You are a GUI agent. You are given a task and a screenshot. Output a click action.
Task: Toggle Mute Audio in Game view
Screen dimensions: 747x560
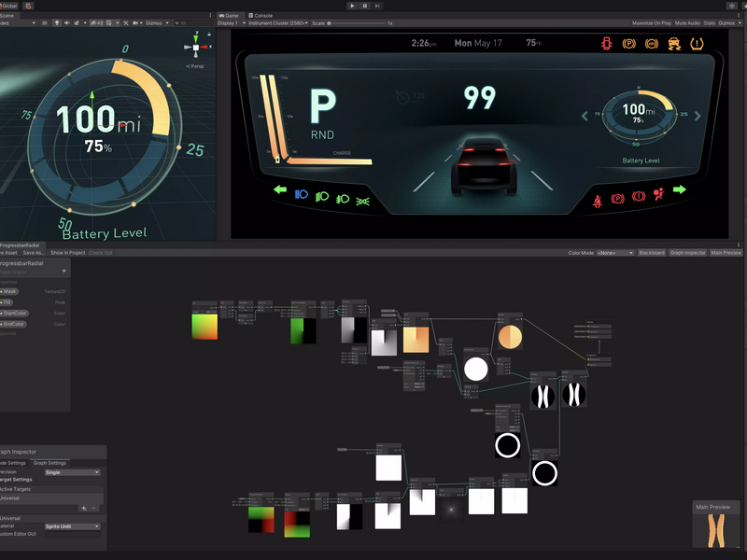click(687, 22)
